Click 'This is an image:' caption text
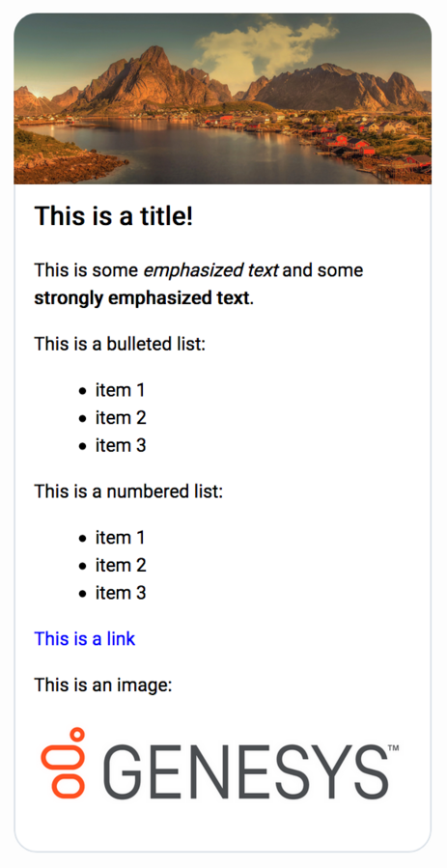The width and height of the screenshot is (447, 868). coord(103,686)
